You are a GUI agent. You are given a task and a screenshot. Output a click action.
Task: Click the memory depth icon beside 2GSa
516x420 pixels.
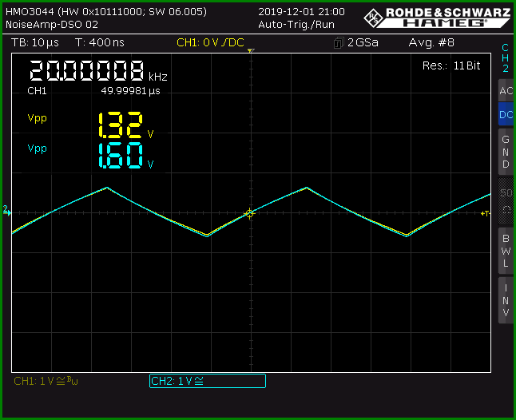pos(339,43)
